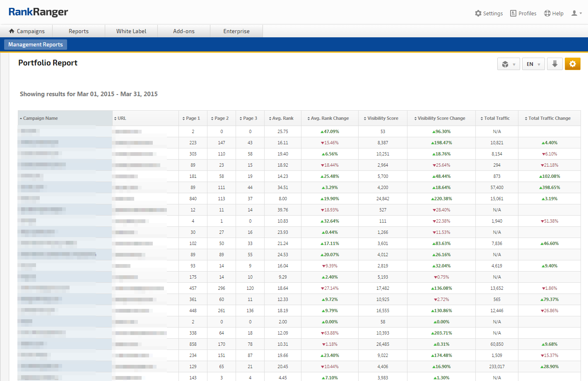Select the Enterprise tab

(x=236, y=31)
